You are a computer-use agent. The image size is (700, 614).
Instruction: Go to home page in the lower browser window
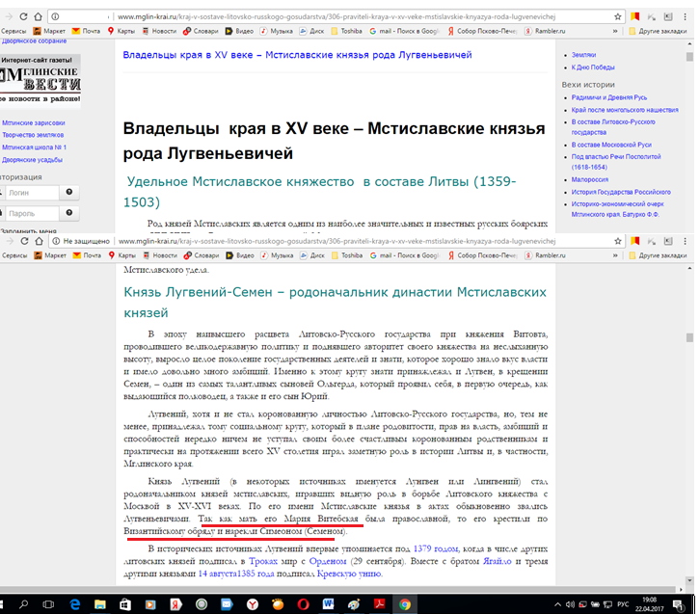(40, 241)
